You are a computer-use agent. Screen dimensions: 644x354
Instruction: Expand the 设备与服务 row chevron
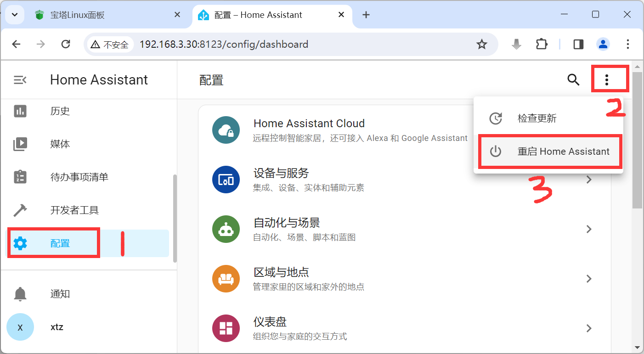589,180
